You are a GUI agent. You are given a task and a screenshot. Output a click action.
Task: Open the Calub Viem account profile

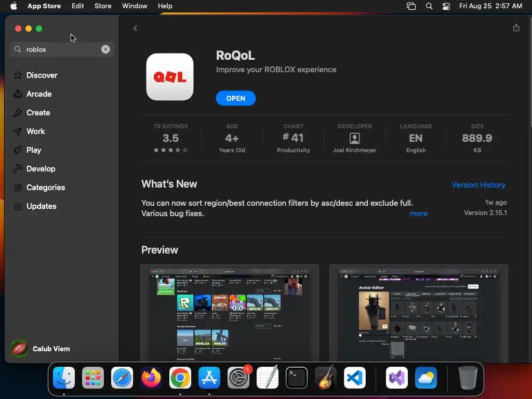click(41, 349)
